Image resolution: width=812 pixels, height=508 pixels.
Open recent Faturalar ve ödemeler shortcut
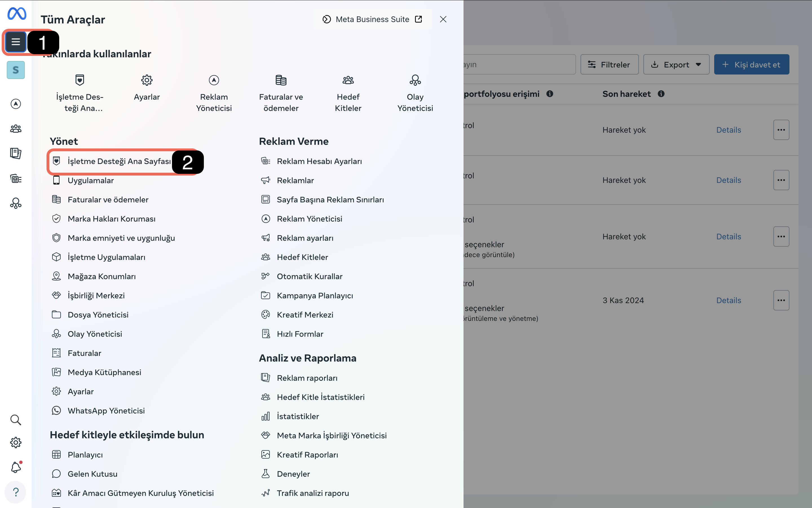coord(281,93)
